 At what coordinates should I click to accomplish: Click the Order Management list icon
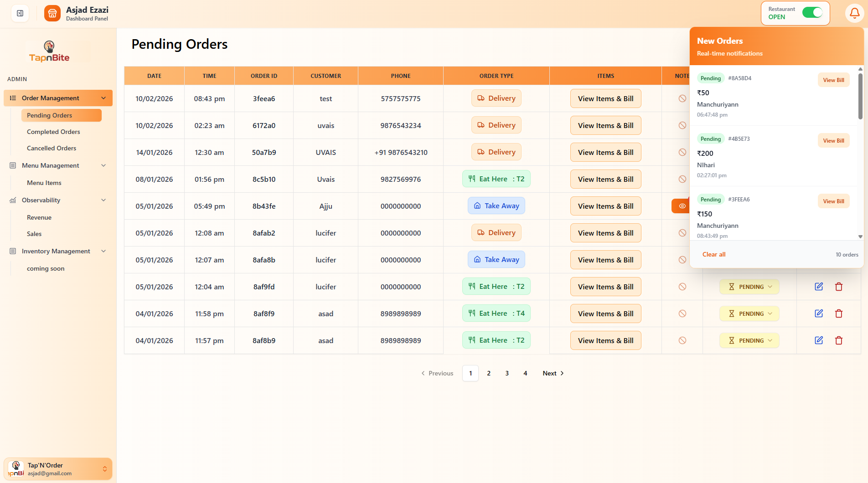[14, 98]
